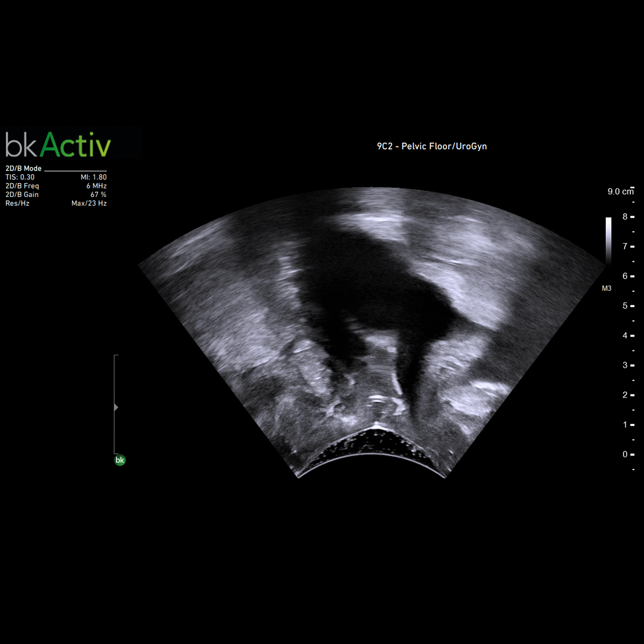Click the MI: 1.80 readout

(93, 177)
